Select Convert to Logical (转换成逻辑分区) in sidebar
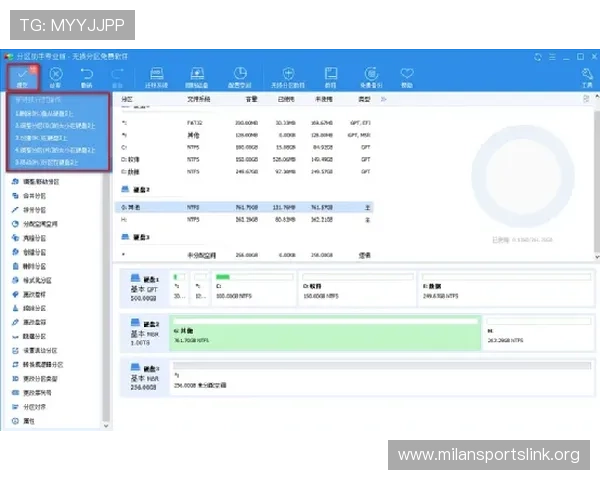This screenshot has width=600, height=480. pos(37,364)
